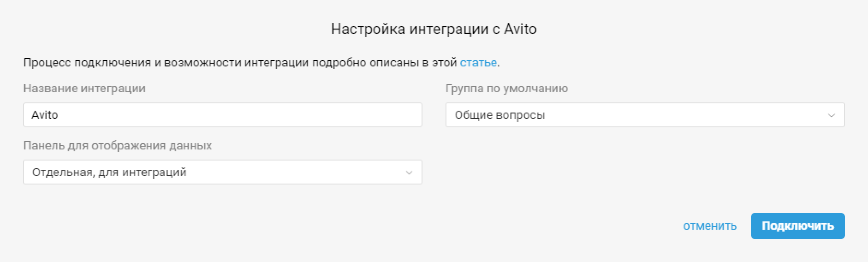
Task: Click the «Настройка интеграции с Avito» heading
Action: pyautogui.click(x=434, y=30)
